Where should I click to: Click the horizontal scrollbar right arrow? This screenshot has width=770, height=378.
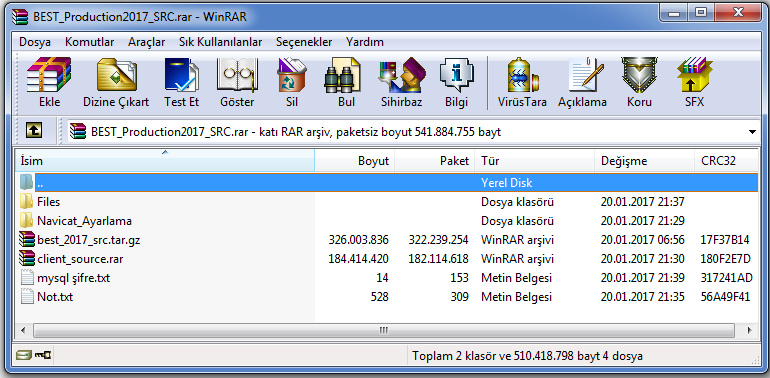coord(749,330)
